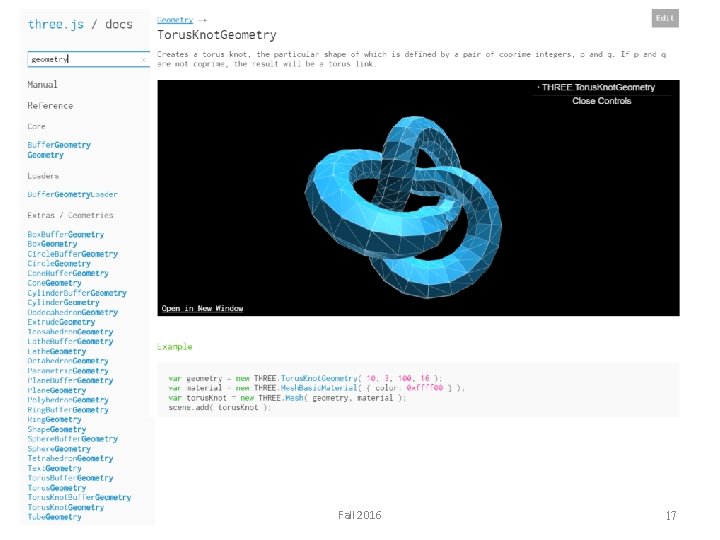Open CylinderBufferGeometry docs page

click(77, 293)
